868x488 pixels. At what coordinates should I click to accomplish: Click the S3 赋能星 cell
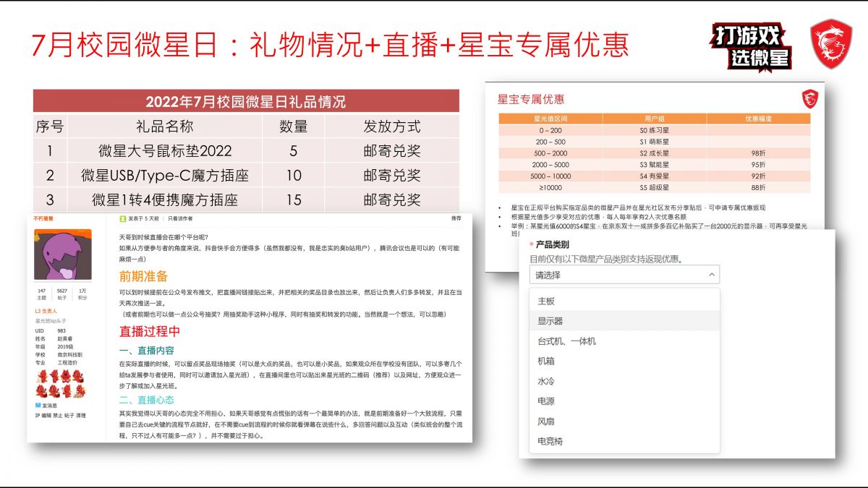tap(654, 165)
